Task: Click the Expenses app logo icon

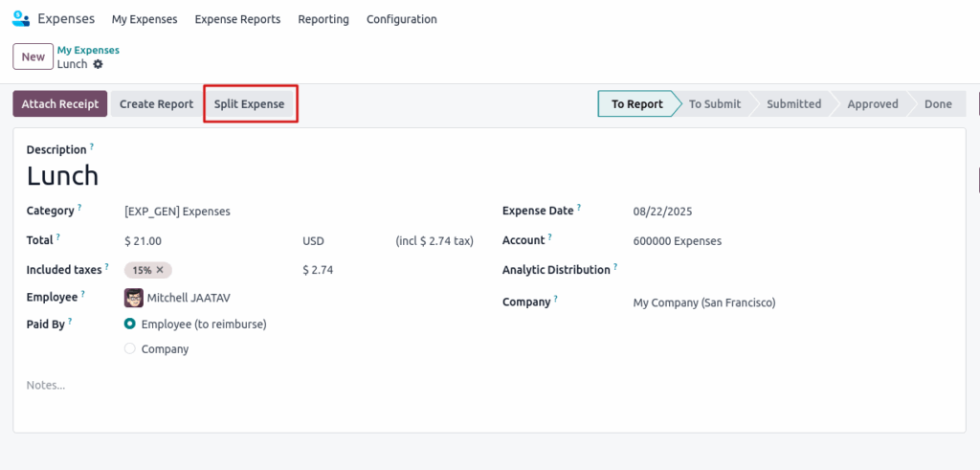Action: coord(20,19)
